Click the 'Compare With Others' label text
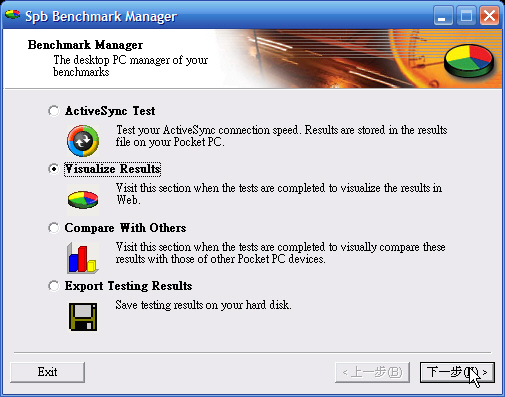Viewport: 505px width, 397px height. tap(125, 228)
